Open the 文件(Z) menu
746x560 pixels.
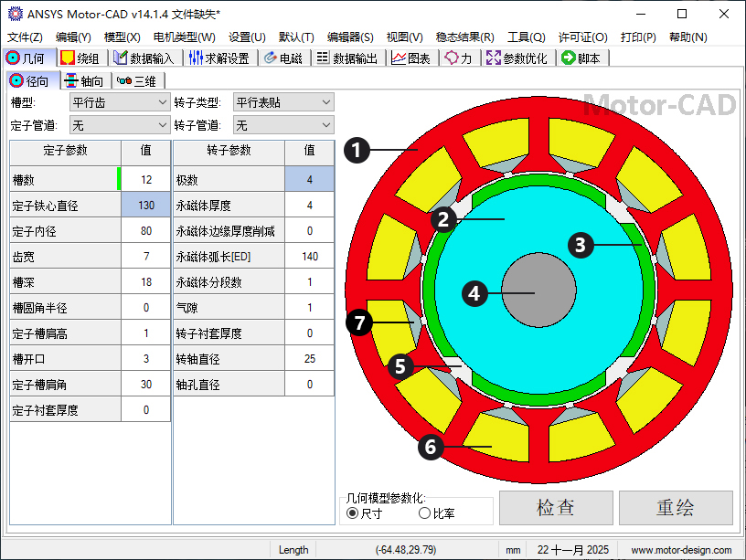point(25,37)
